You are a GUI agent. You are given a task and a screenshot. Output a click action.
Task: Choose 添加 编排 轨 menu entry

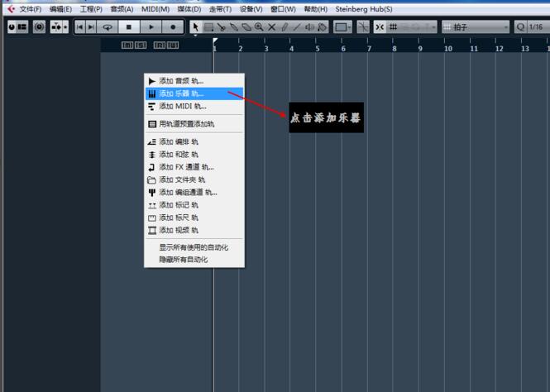(194, 142)
